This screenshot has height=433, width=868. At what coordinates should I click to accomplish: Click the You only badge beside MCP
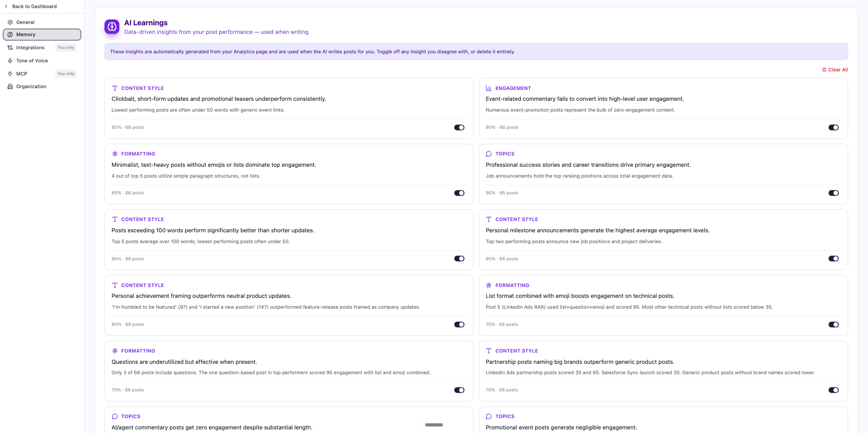click(66, 74)
